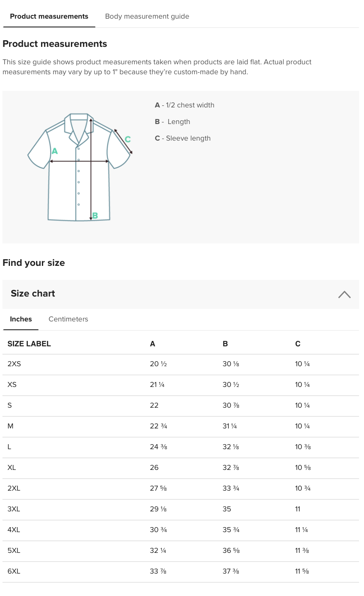Click column C header in size table
364x596 pixels.
[298, 344]
